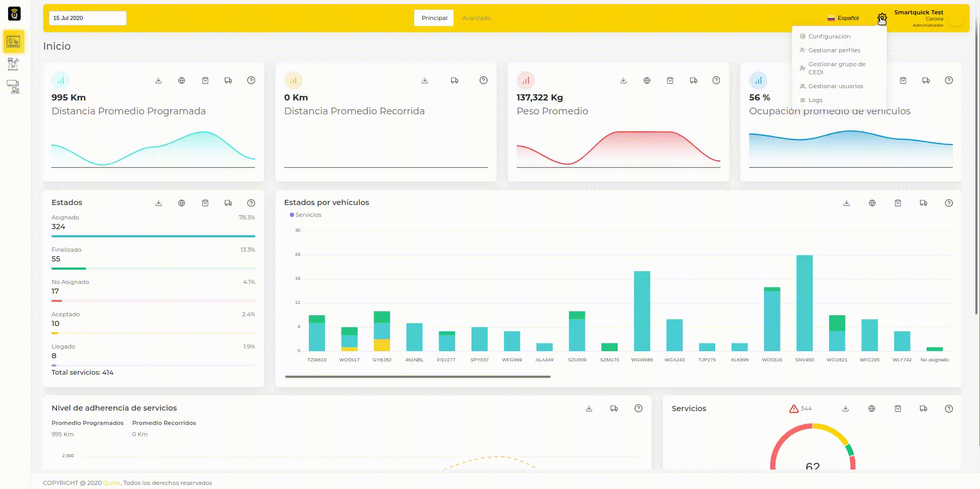The width and height of the screenshot is (980, 489).
Task: Download the Estados panel data
Action: (x=159, y=203)
